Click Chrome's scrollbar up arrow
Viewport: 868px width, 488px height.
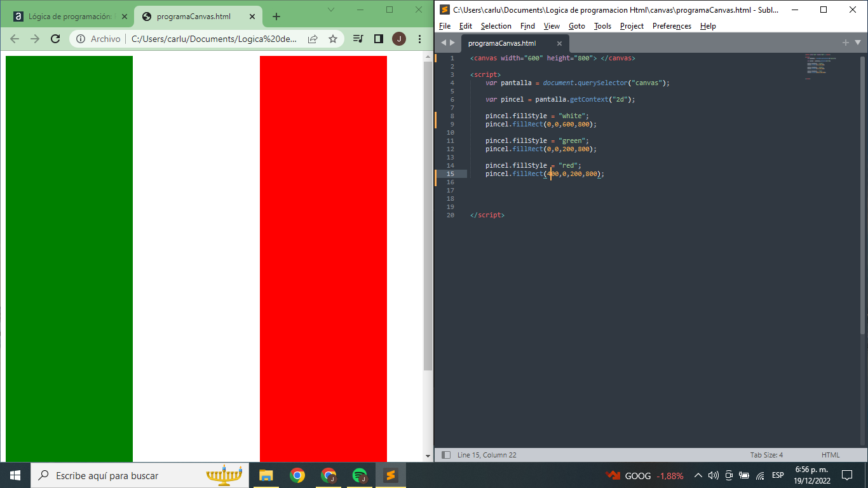[428, 55]
